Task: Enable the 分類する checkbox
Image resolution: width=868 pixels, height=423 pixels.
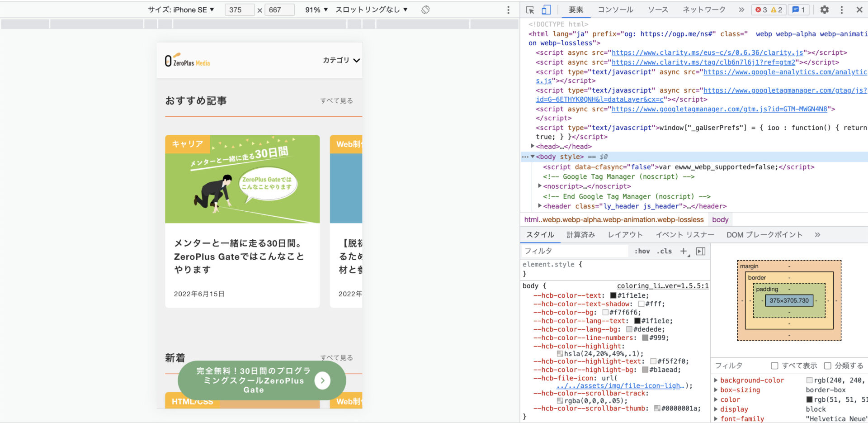Action: point(827,366)
